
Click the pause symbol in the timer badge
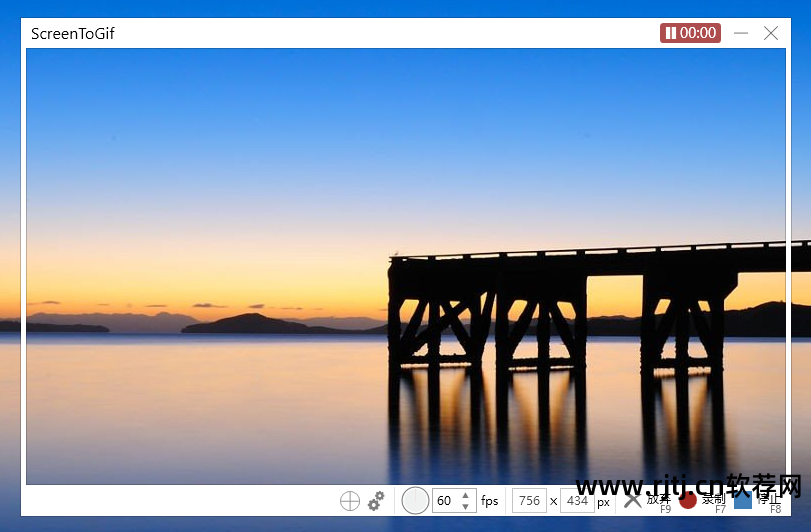[x=670, y=33]
